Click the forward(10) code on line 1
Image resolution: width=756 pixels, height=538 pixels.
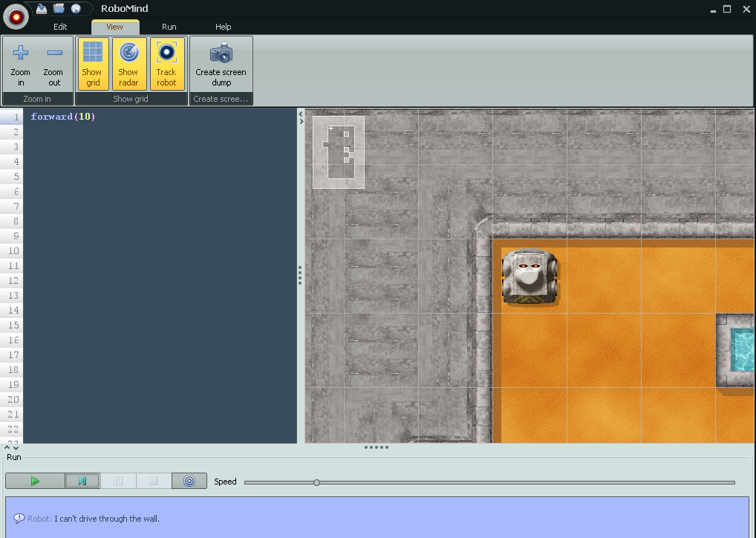63,116
